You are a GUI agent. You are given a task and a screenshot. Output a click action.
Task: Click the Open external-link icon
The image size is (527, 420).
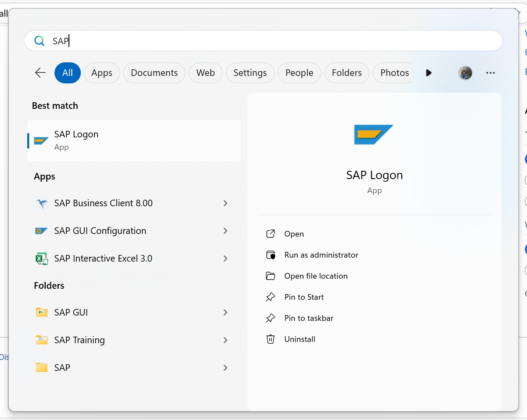[x=271, y=234]
